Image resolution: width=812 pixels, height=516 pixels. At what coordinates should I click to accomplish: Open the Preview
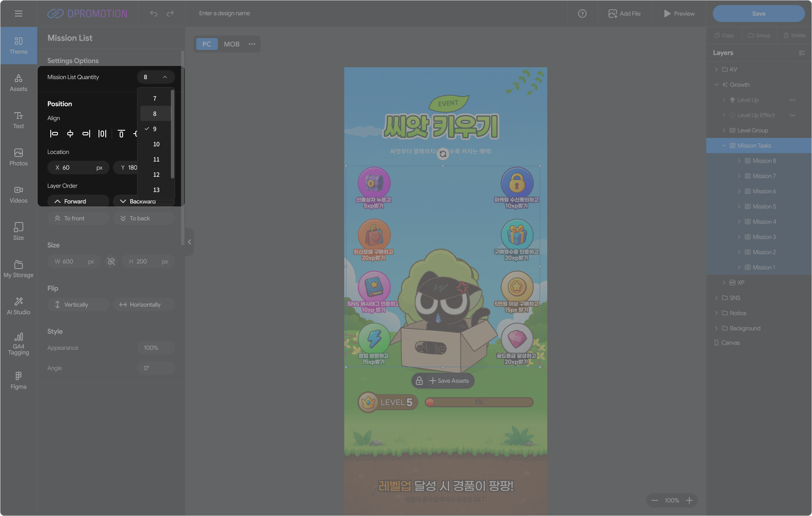(x=679, y=14)
